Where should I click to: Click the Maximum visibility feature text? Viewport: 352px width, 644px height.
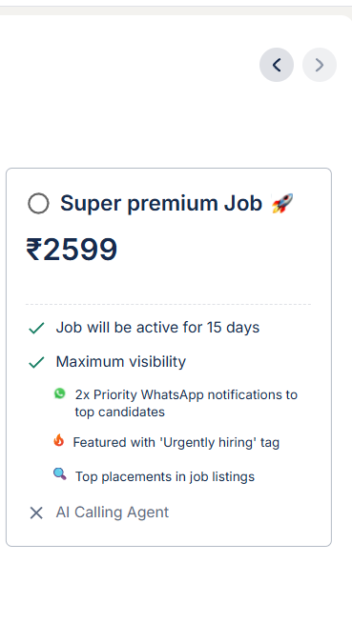[x=121, y=361]
